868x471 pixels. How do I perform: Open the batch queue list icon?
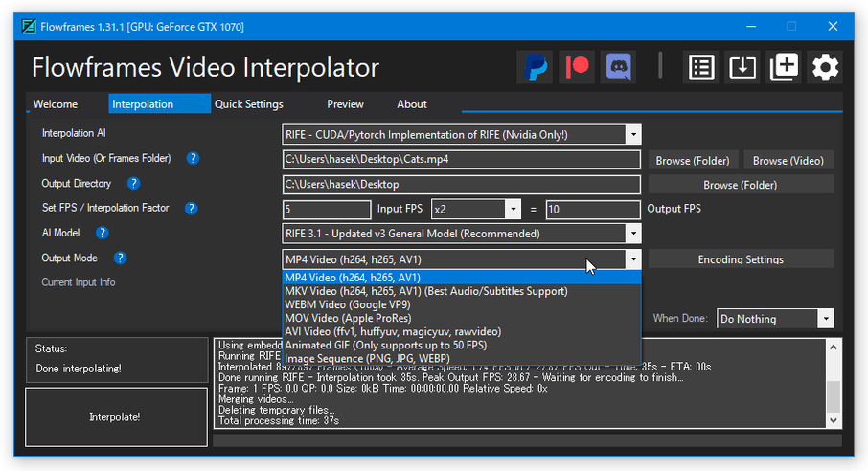click(701, 68)
